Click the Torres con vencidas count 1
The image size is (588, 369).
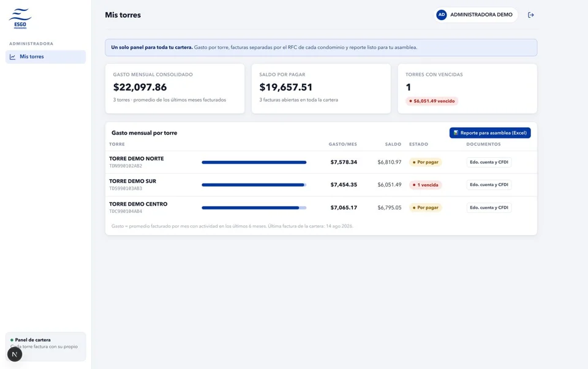[x=409, y=88]
